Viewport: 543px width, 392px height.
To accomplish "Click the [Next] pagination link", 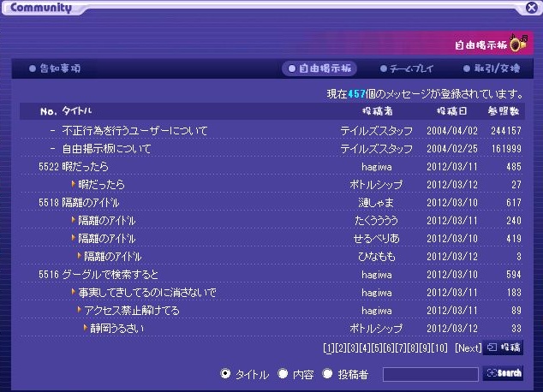I will pyautogui.click(x=468, y=348).
